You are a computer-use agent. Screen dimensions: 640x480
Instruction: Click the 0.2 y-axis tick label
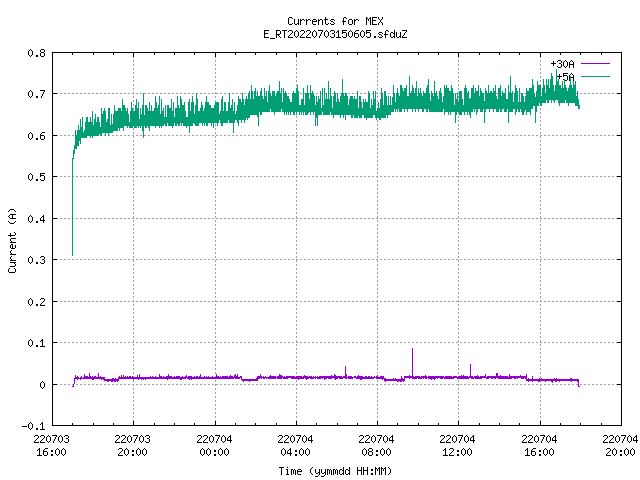36,302
